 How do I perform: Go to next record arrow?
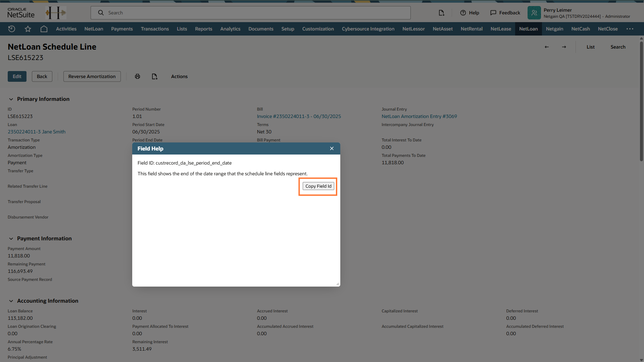[x=564, y=47]
